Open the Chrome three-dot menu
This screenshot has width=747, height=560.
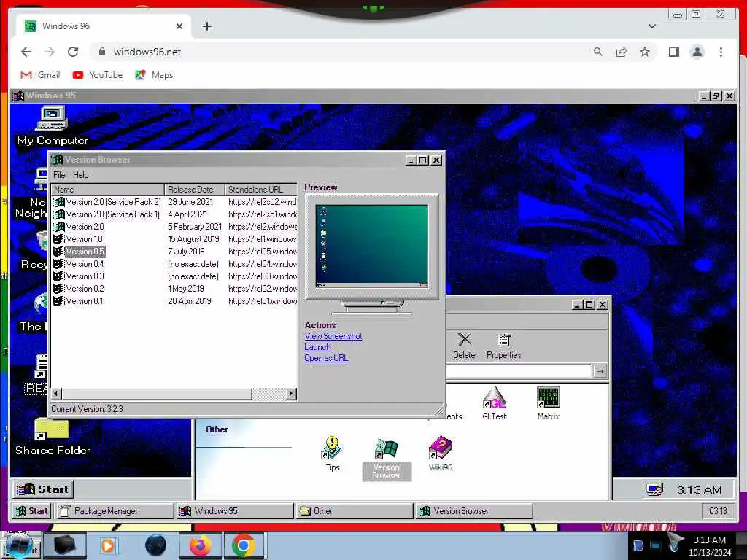[x=721, y=52]
